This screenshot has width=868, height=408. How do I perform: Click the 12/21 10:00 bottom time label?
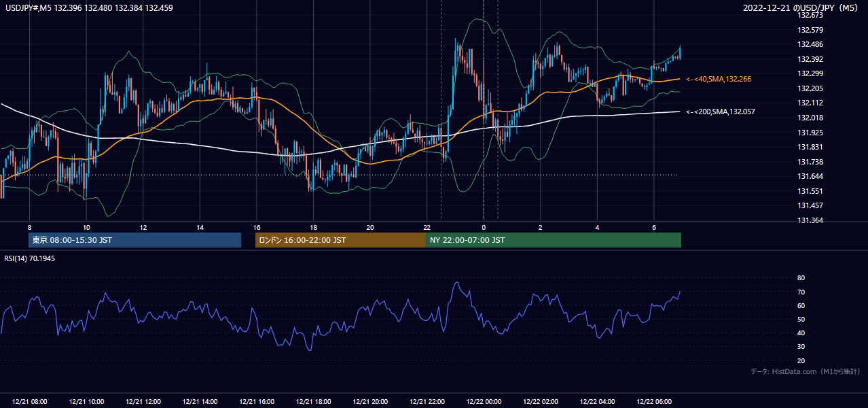pyautogui.click(x=86, y=402)
